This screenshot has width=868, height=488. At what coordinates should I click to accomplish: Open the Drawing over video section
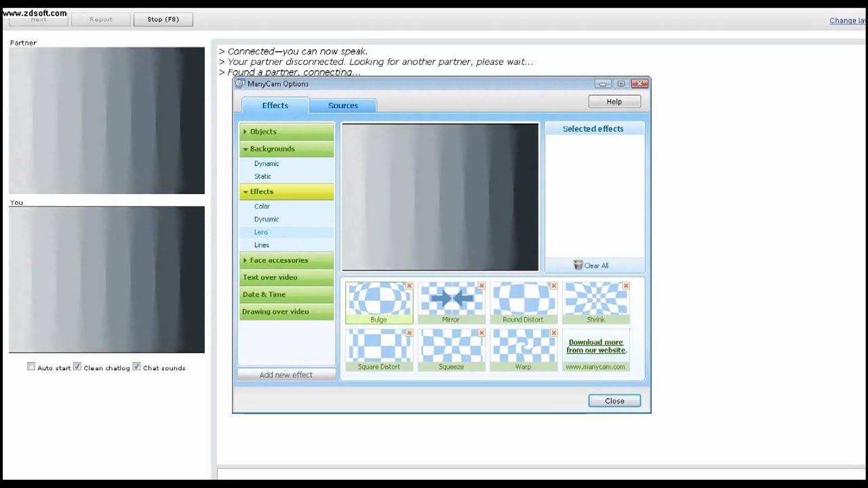point(286,312)
